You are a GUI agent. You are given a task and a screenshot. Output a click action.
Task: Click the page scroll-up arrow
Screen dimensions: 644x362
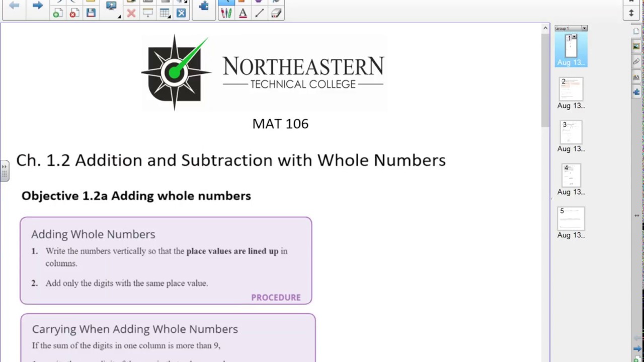pos(545,28)
